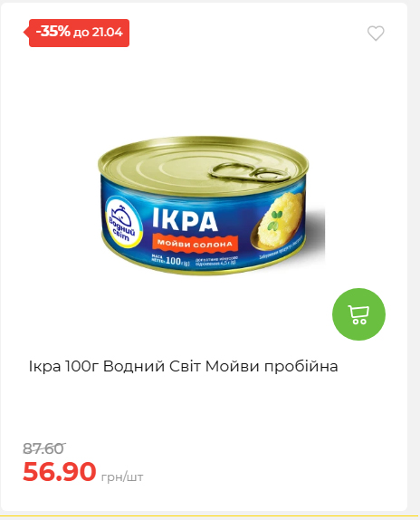Click the до 21.04 promotion date
This screenshot has height=520, width=420.
click(x=98, y=33)
